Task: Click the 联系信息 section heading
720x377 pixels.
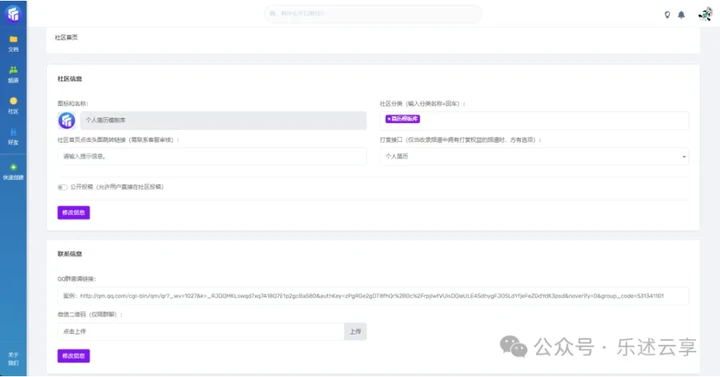Action: 70,254
